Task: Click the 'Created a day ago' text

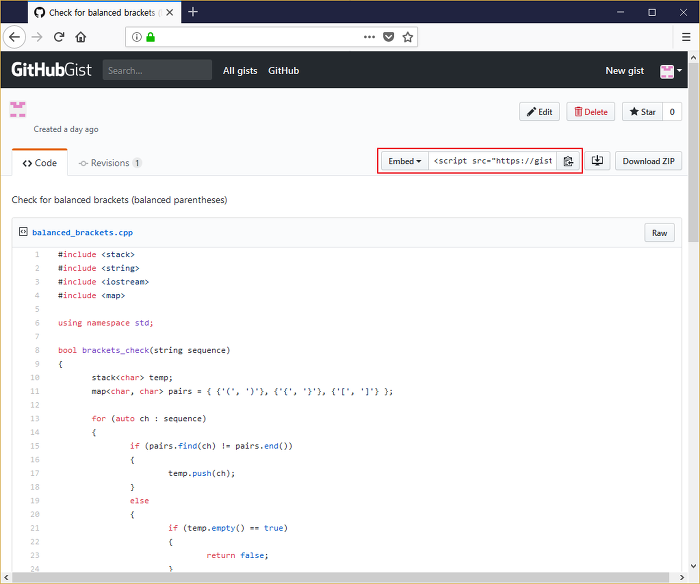Action: click(x=66, y=129)
